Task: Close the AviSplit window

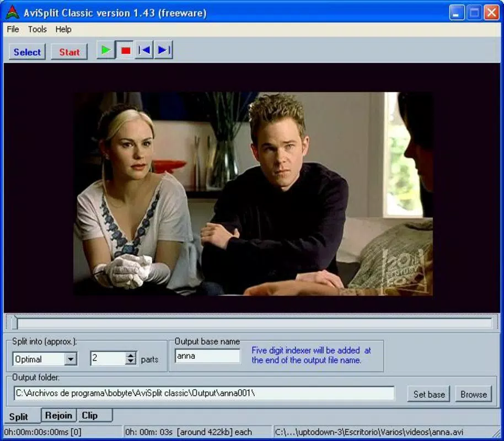Action: click(492, 13)
